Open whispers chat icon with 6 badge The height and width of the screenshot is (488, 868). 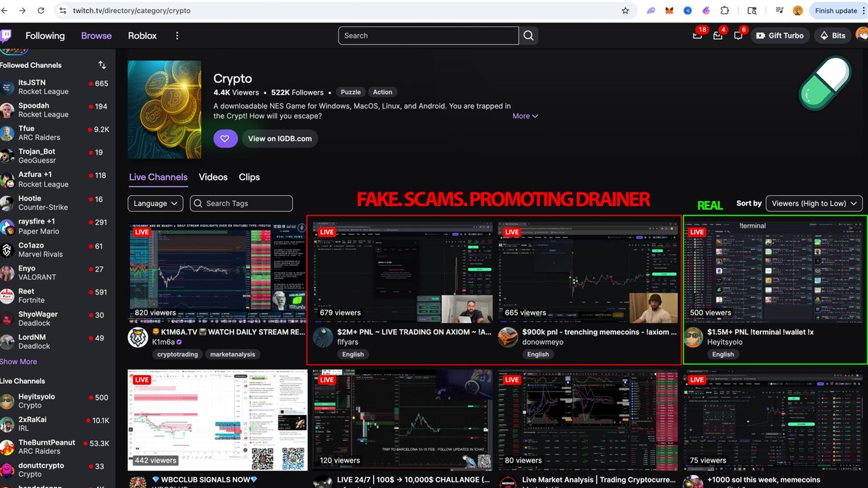coord(738,35)
